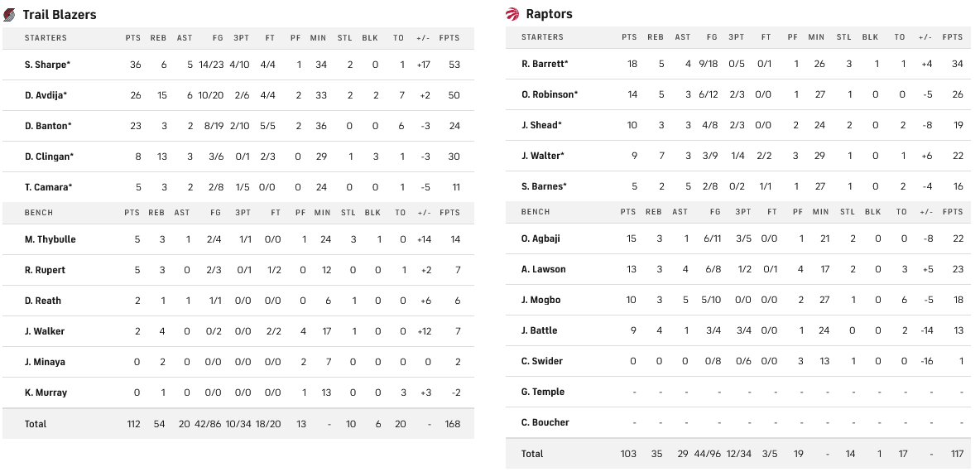Open the Trail Blazers team heading

[x=59, y=14]
